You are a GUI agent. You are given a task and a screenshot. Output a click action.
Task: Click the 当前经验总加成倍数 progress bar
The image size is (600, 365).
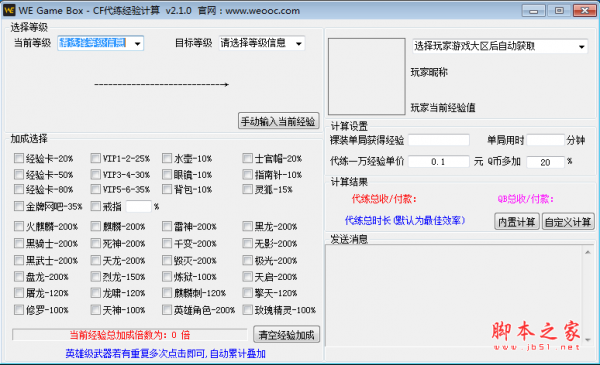(130, 334)
